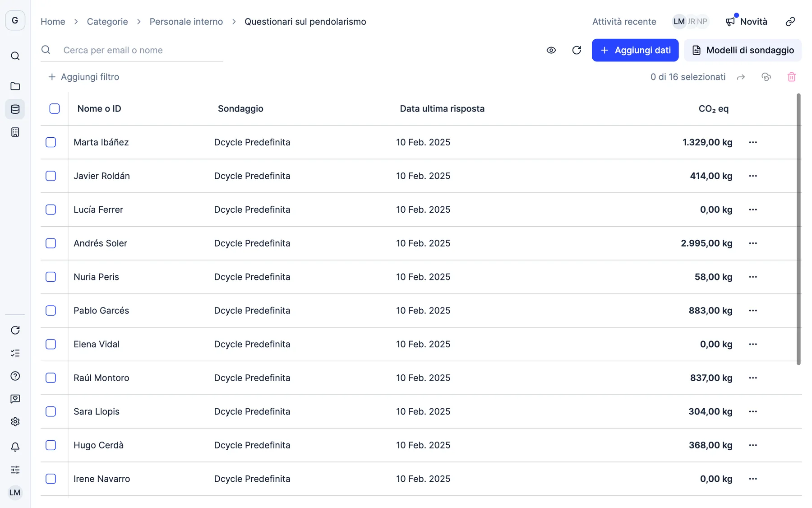Image resolution: width=812 pixels, height=508 pixels.
Task: Check the Raúl Montoro row checkbox
Action: point(51,378)
